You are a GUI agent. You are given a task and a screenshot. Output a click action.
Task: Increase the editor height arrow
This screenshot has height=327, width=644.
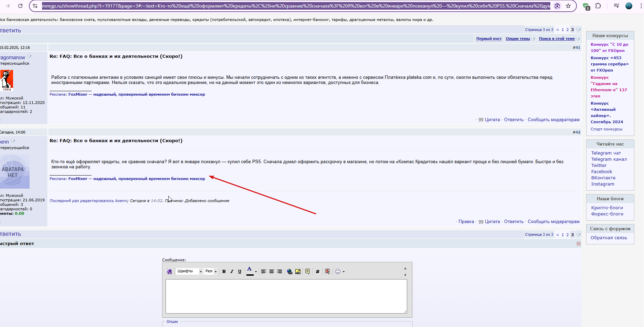[x=405, y=275]
